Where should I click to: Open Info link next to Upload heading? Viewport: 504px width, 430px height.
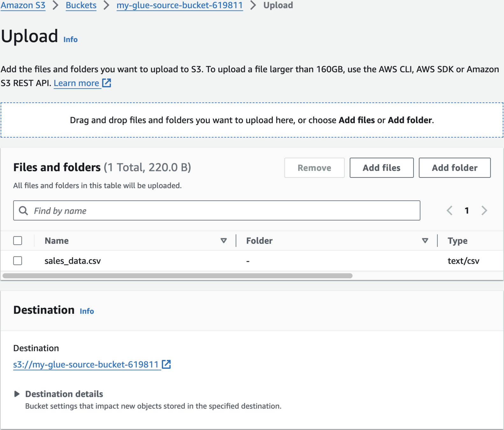pyautogui.click(x=70, y=39)
